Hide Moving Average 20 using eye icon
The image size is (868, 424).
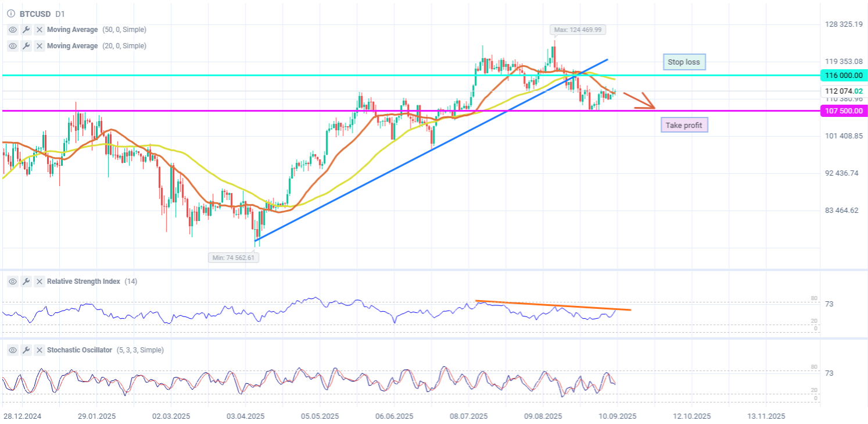pyautogui.click(x=13, y=46)
